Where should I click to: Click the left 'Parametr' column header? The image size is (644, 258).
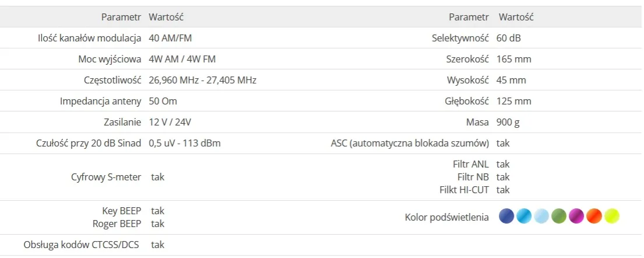[121, 17]
